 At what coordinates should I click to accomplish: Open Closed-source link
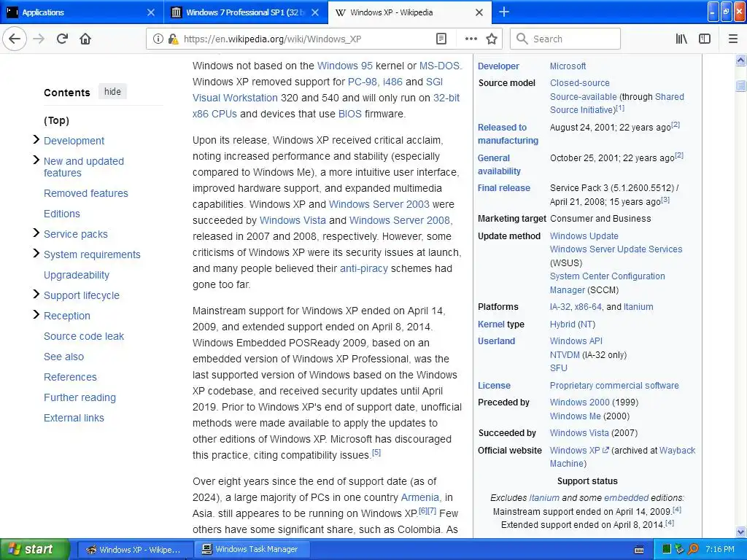click(x=580, y=83)
